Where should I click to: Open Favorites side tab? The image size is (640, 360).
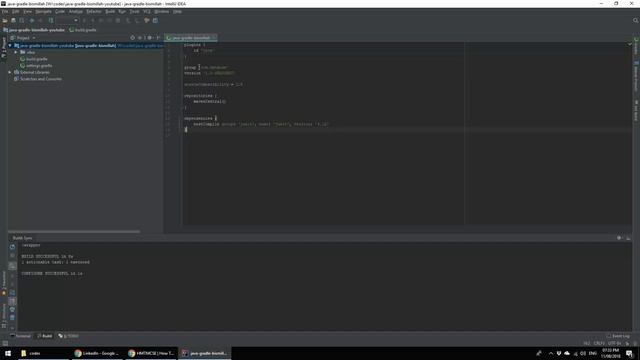coord(4,283)
